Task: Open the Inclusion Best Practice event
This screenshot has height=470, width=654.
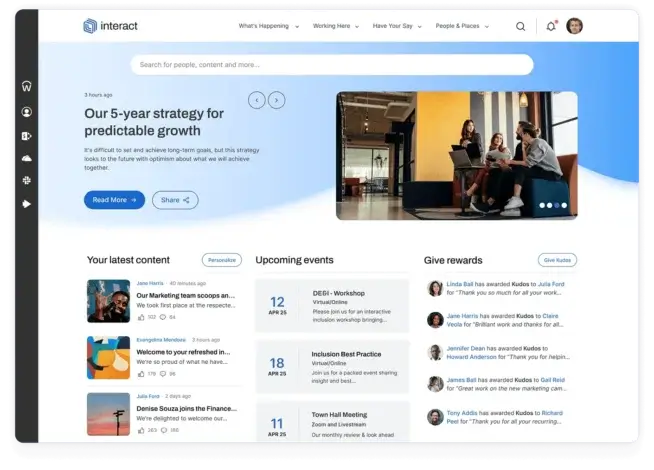Action: tap(332, 367)
